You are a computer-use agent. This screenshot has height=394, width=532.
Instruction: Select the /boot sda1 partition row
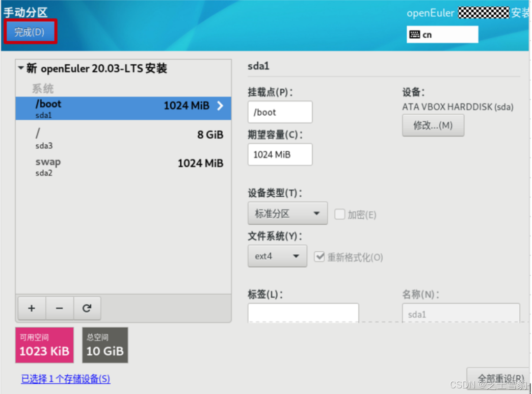123,108
